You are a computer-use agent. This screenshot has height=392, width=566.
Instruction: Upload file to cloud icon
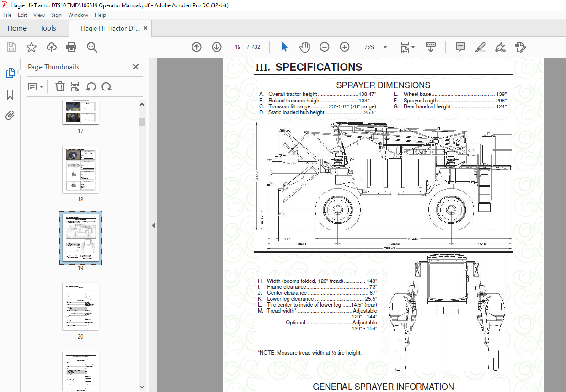[52, 47]
